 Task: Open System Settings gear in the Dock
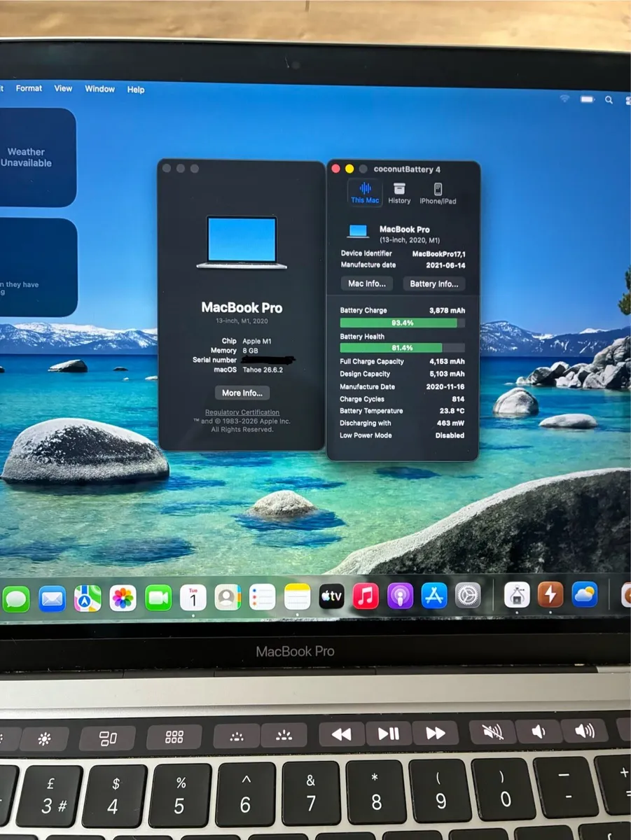point(468,596)
